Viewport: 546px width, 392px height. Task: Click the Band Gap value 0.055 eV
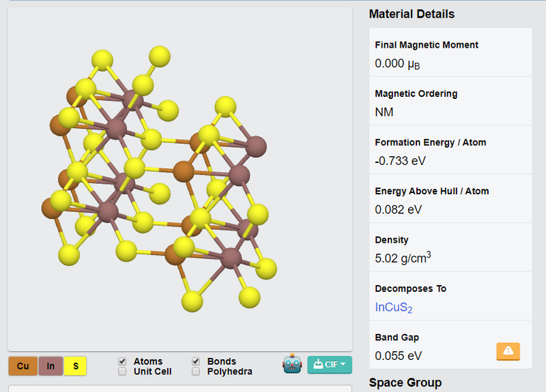(398, 356)
